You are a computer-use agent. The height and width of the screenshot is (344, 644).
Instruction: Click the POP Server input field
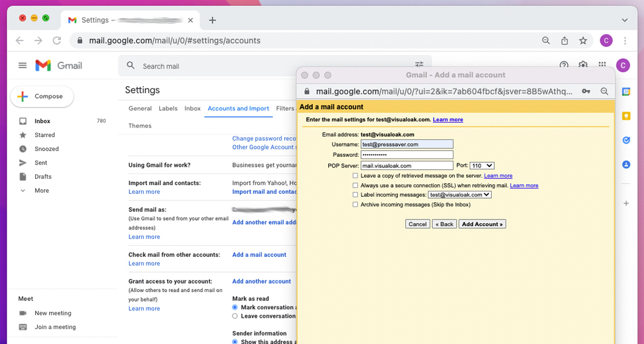pos(407,166)
